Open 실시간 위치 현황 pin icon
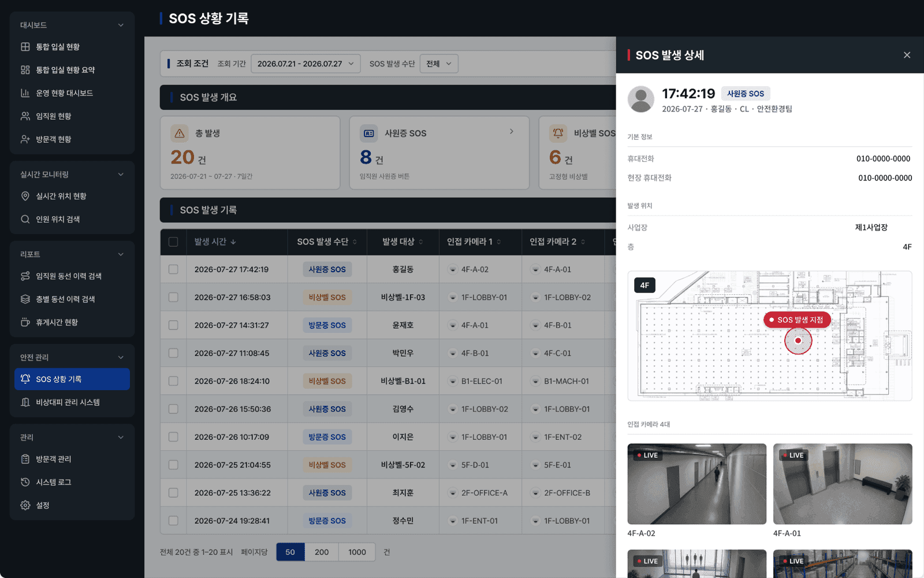The width and height of the screenshot is (924, 578). tap(25, 196)
